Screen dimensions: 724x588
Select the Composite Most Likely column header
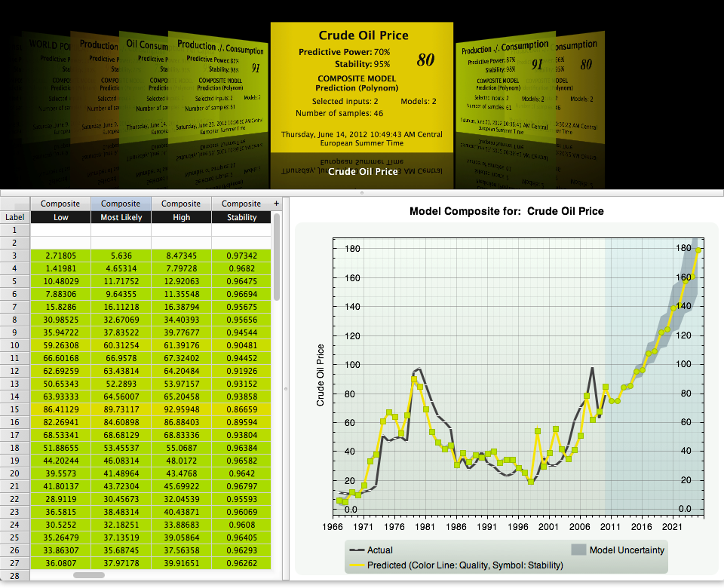121,204
